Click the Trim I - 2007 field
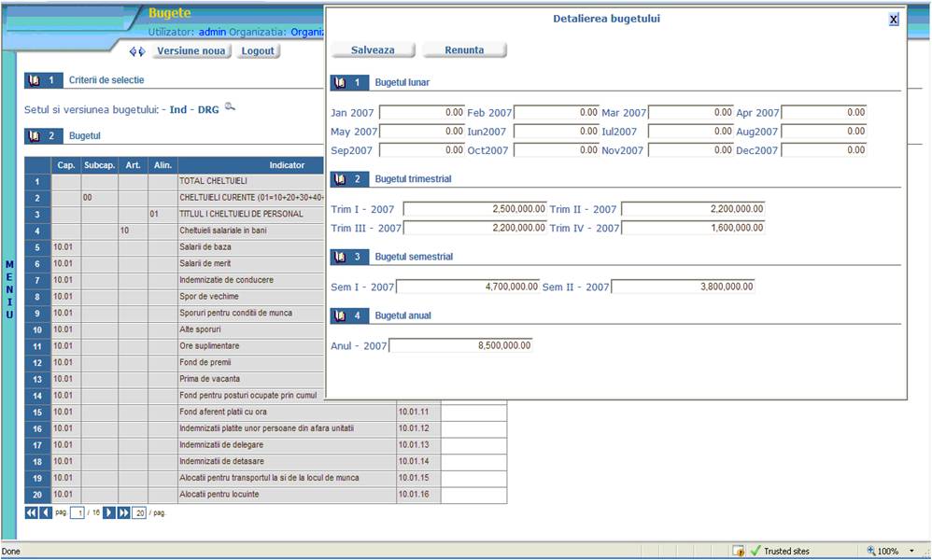The image size is (932, 560). (x=475, y=209)
